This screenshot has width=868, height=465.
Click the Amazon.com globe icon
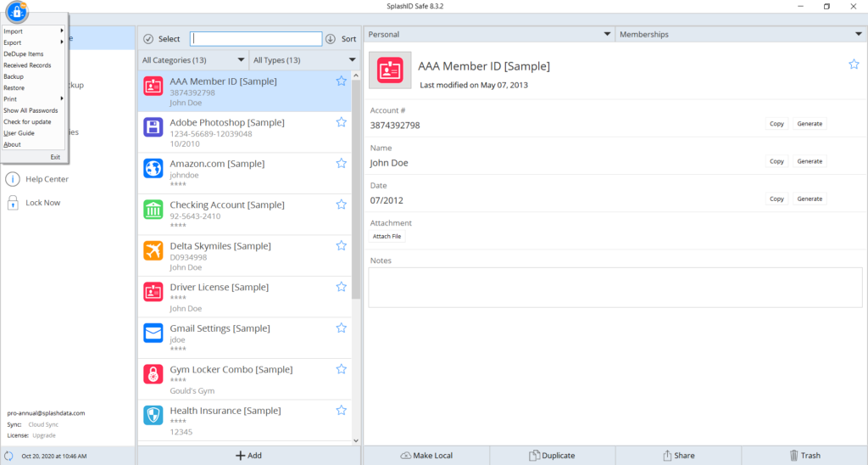tap(153, 168)
